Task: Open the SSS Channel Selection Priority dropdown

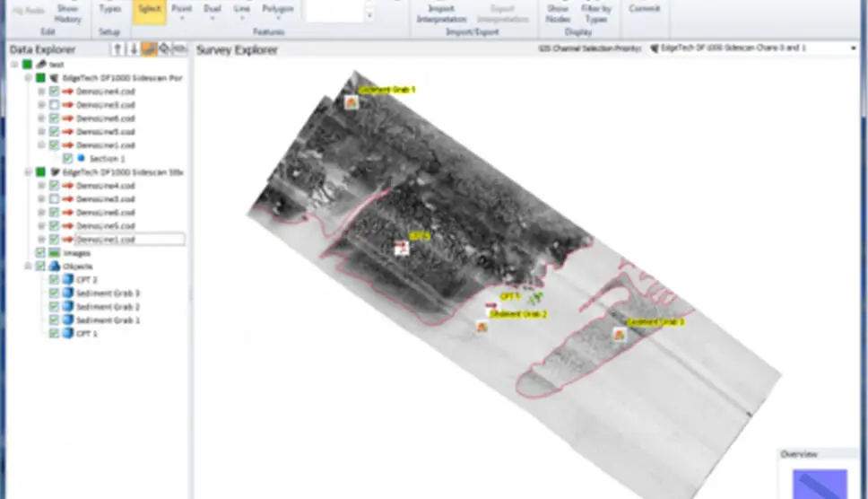Action: pos(852,48)
